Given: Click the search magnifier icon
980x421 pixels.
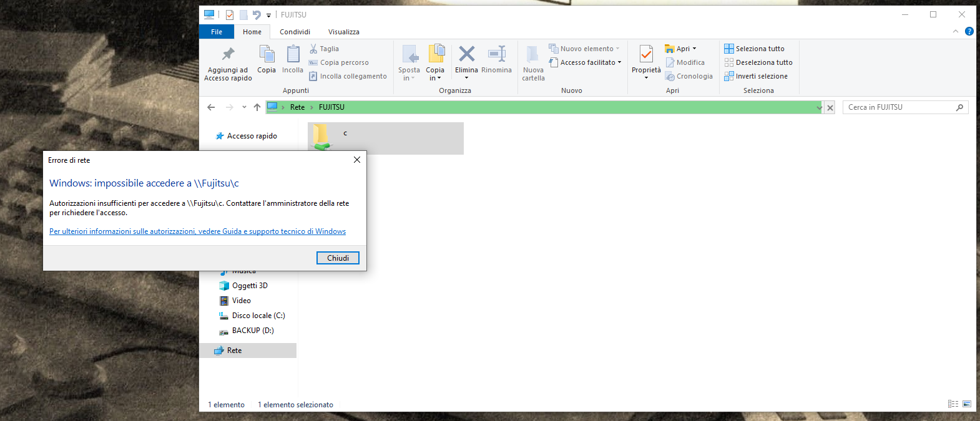Looking at the screenshot, I should point(960,107).
